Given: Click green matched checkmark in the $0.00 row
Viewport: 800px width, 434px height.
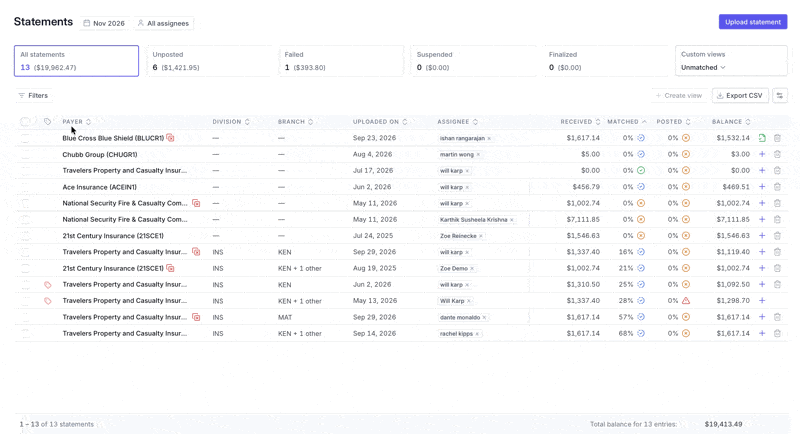Looking at the screenshot, I should coord(641,170).
